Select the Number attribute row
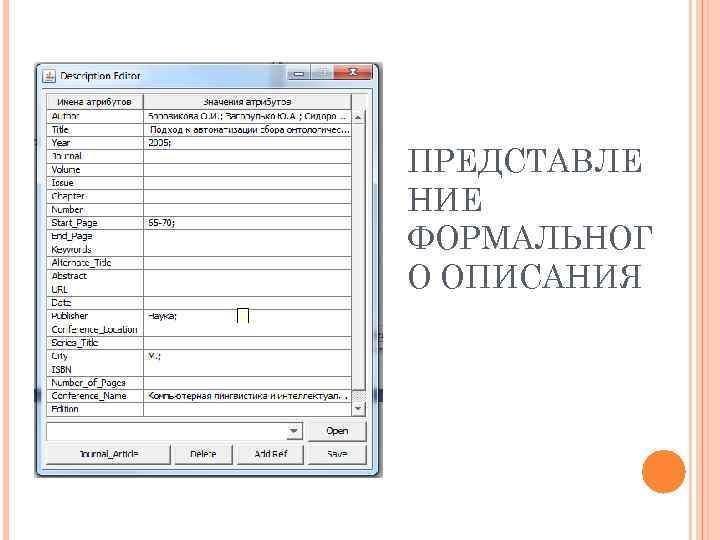 point(199,209)
